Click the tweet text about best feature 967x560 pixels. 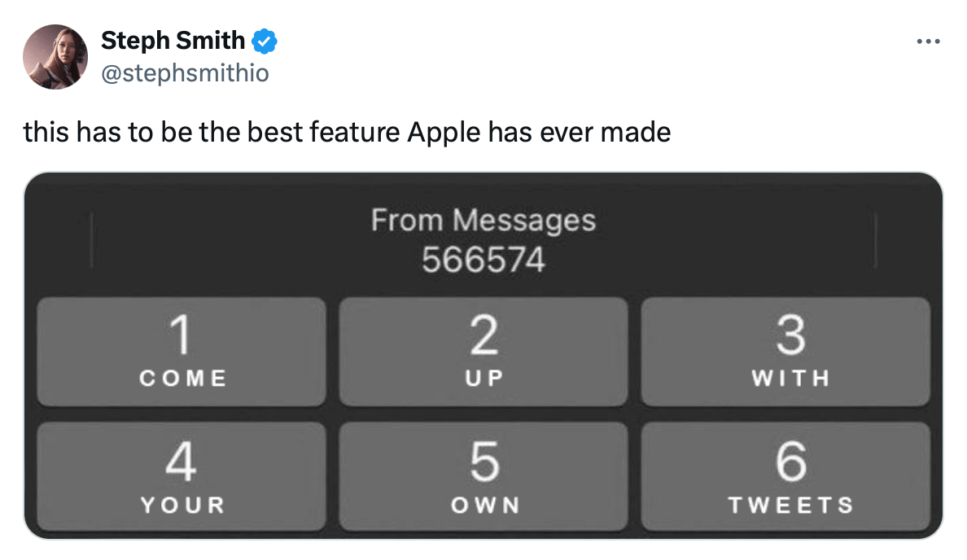point(347,132)
